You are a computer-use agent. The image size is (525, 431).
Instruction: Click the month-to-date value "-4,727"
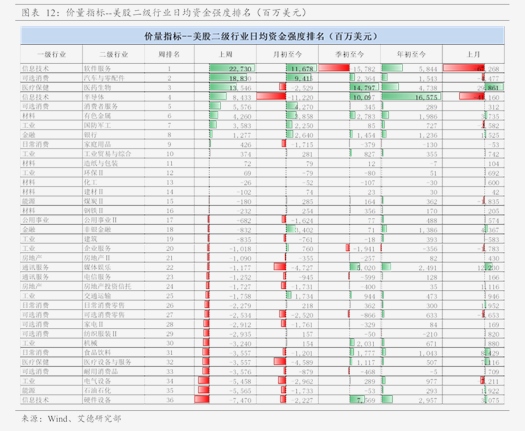click(302, 268)
